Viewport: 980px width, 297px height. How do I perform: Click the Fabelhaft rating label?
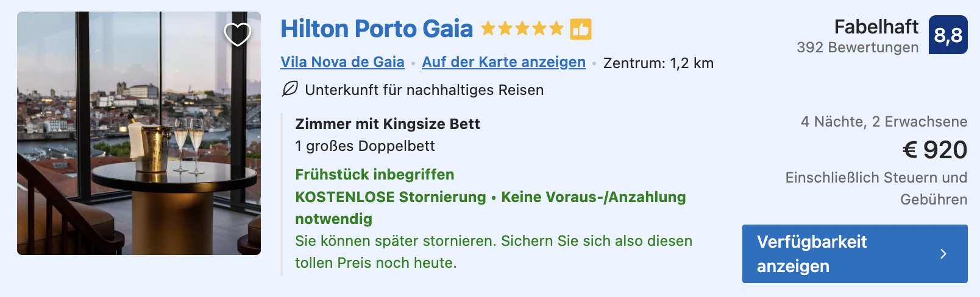(x=876, y=27)
